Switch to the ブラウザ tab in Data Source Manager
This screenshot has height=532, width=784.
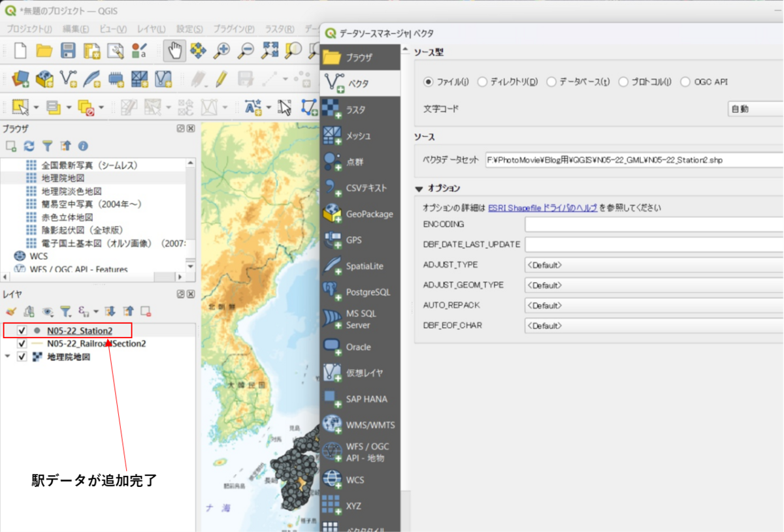coord(360,57)
